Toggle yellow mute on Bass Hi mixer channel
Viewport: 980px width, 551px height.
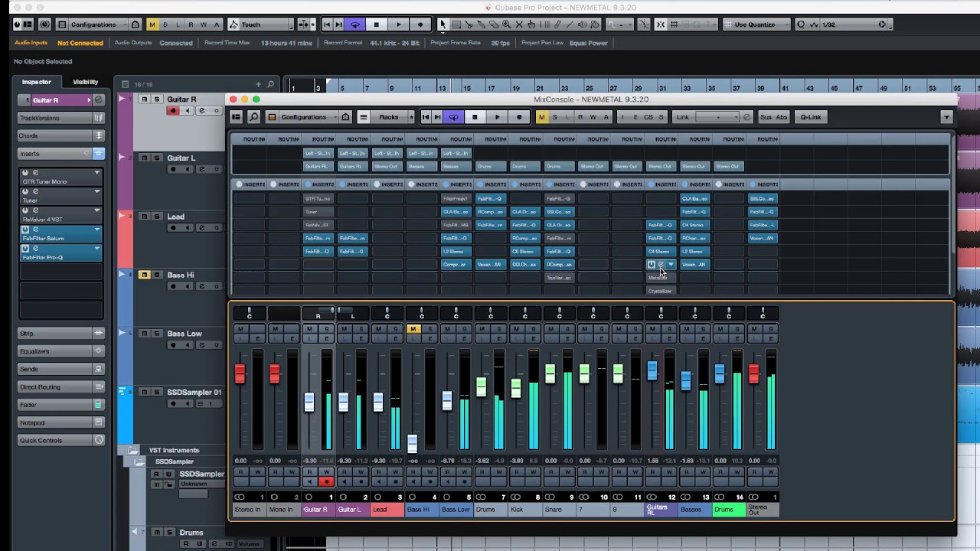(413, 329)
